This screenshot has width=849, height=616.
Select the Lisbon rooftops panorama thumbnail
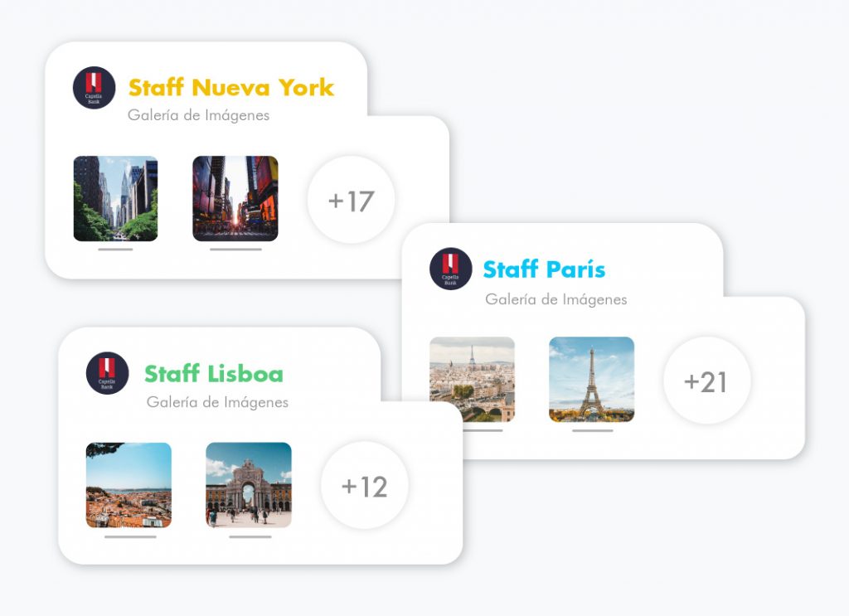point(129,485)
